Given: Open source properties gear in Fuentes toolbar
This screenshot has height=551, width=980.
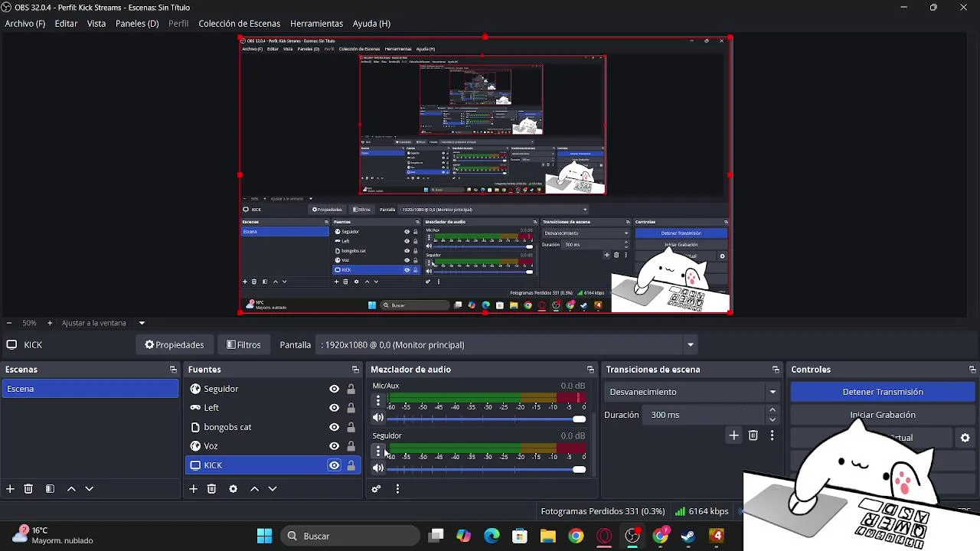Looking at the screenshot, I should (x=233, y=488).
